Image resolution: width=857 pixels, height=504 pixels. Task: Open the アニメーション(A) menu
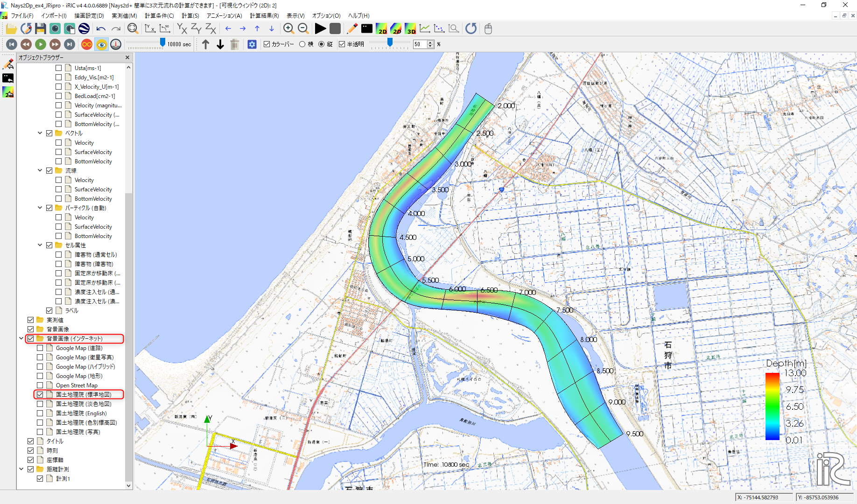(225, 16)
